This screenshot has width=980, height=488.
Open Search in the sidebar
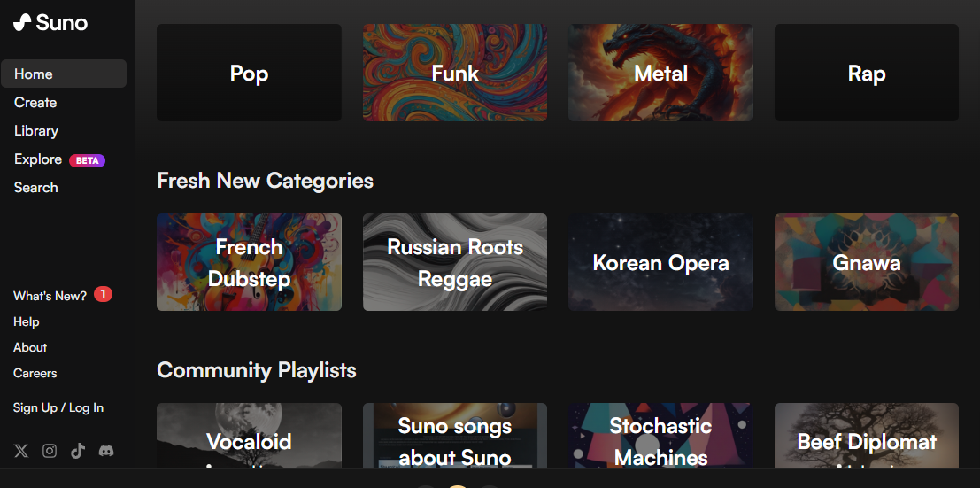tap(36, 188)
